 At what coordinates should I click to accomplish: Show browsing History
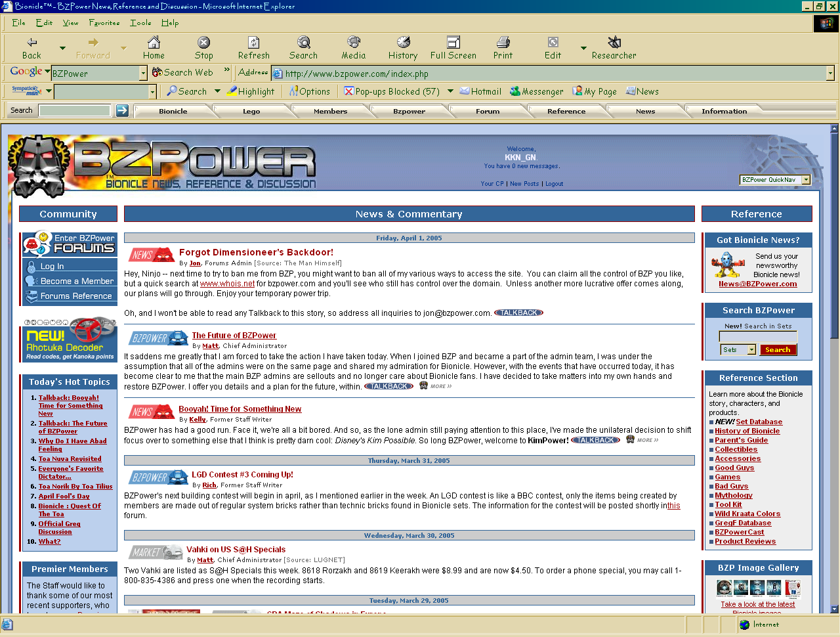click(x=403, y=48)
